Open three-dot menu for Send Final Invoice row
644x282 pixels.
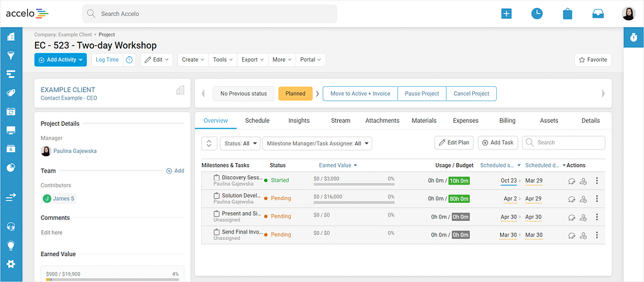[597, 235]
